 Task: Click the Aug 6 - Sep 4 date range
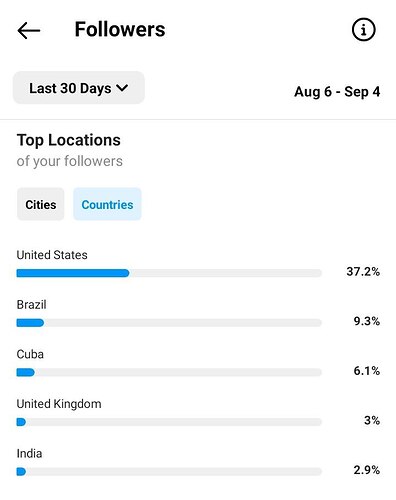tap(337, 92)
